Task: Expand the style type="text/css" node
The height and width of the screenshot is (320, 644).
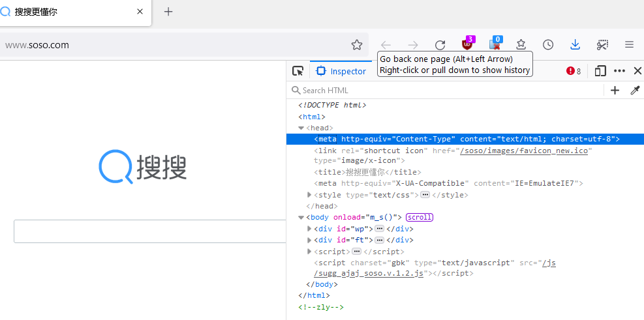Action: (x=309, y=195)
